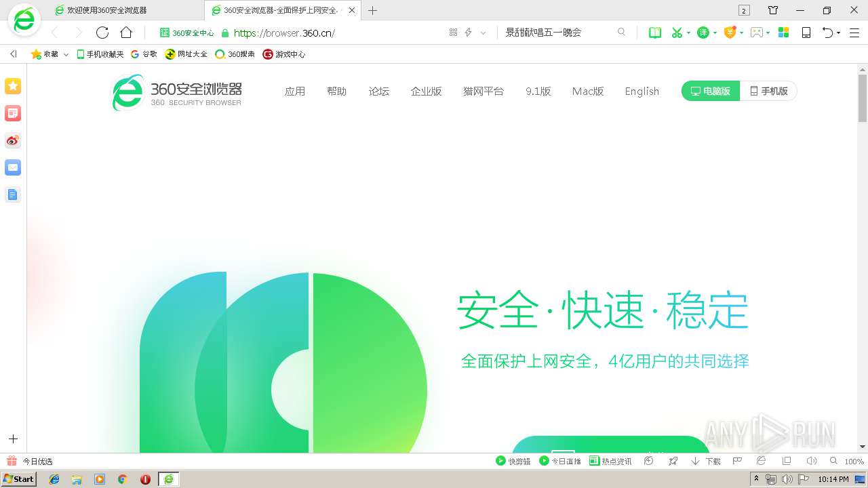
Task: Open Chrome from the taskbar
Action: [123, 479]
